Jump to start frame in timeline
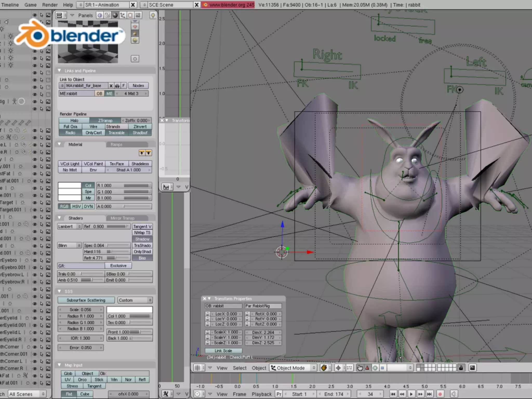The image size is (532, 399). [393, 394]
